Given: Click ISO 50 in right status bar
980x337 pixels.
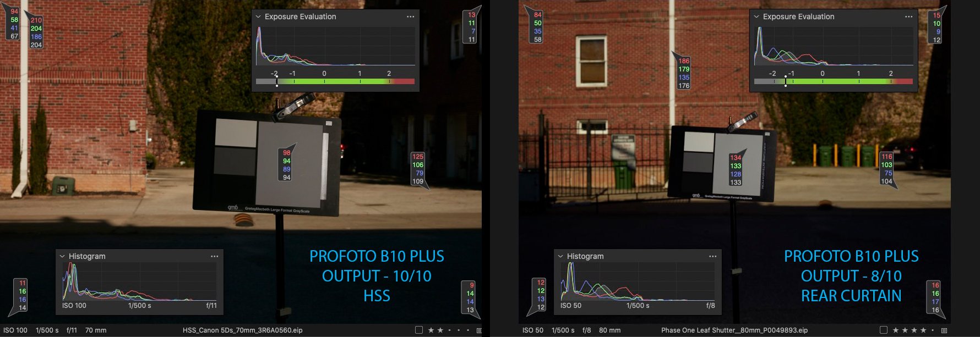Looking at the screenshot, I should click(533, 330).
